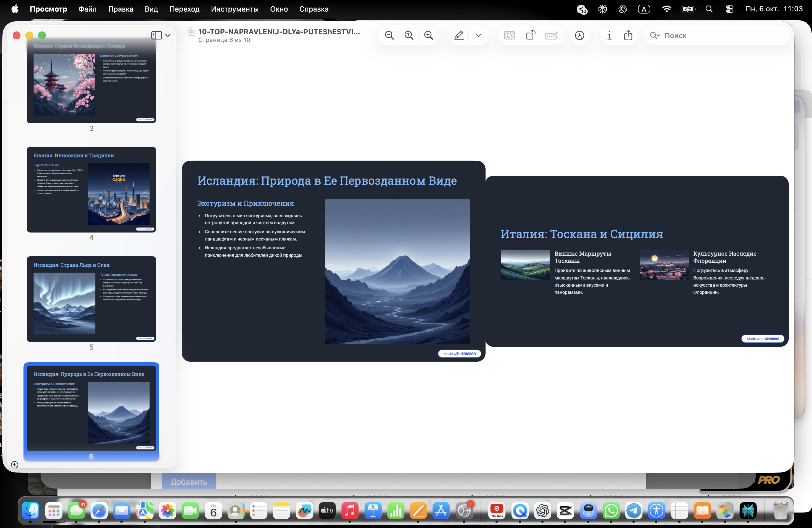The height and width of the screenshot is (528, 812).
Task: Select page 4 thumbnail Инновации и Традиции
Action: tap(91, 190)
